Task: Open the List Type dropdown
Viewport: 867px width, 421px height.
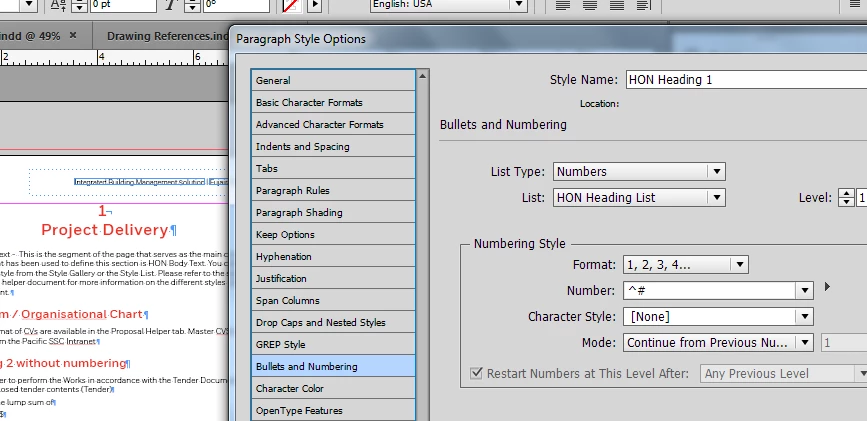Action: pos(639,171)
